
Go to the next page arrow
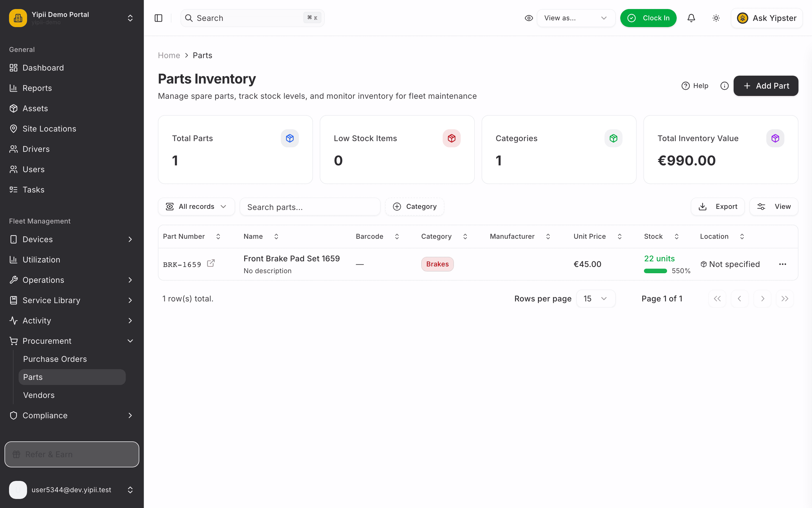[x=762, y=299]
